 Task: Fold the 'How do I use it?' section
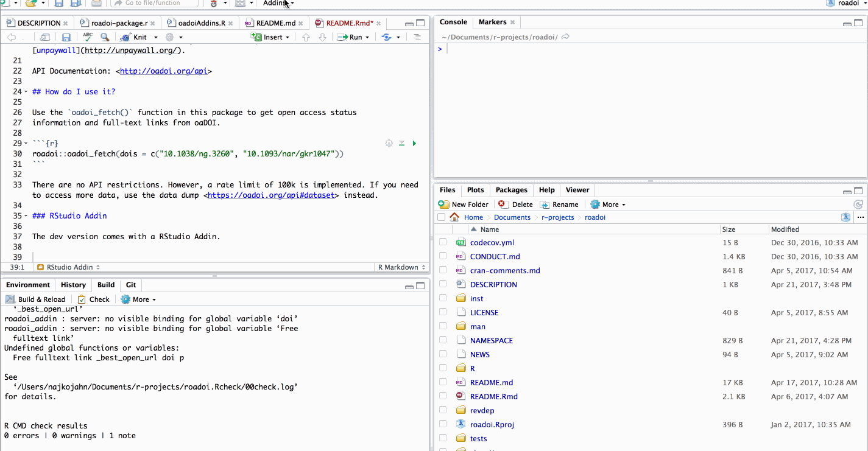(x=26, y=92)
